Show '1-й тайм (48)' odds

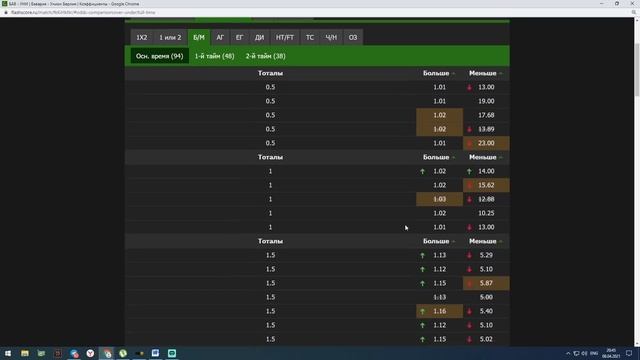[x=214, y=56]
